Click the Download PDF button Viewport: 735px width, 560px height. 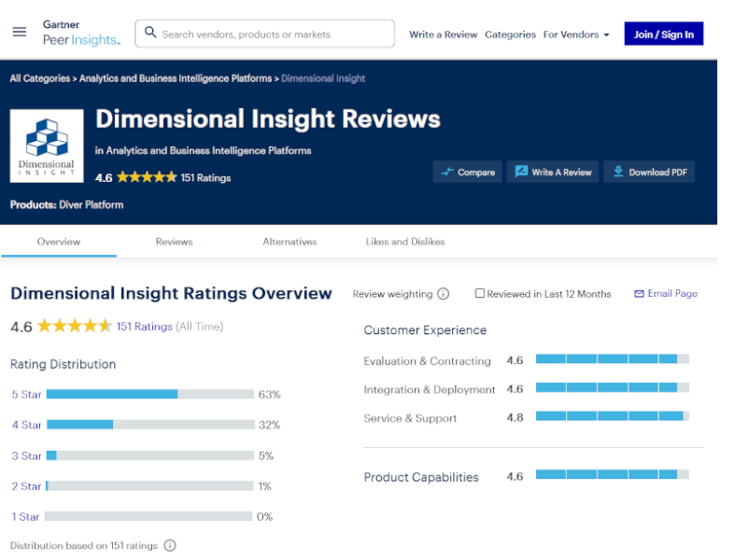point(649,172)
